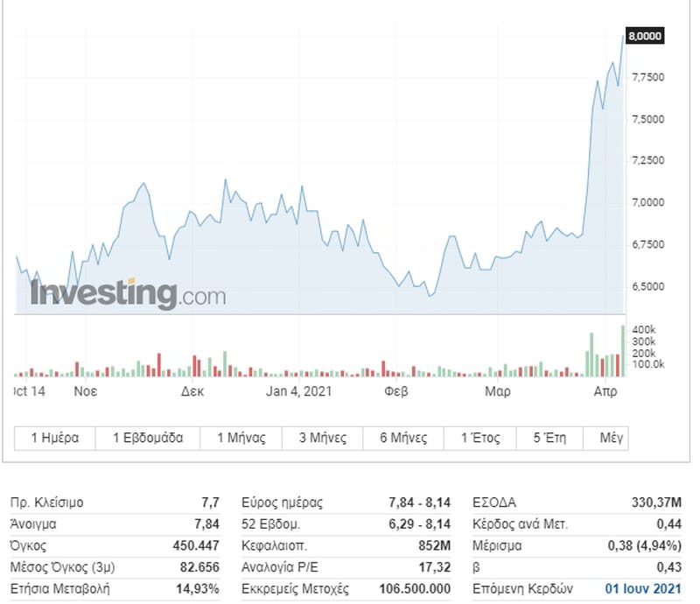Select the Μέγ maximum range tab
The height and width of the screenshot is (604, 700).
tap(610, 438)
